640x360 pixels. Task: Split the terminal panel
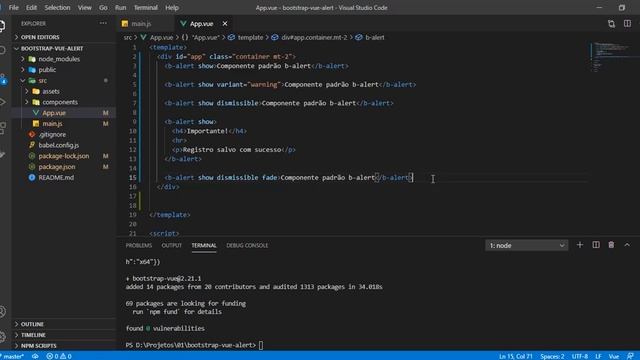click(596, 245)
